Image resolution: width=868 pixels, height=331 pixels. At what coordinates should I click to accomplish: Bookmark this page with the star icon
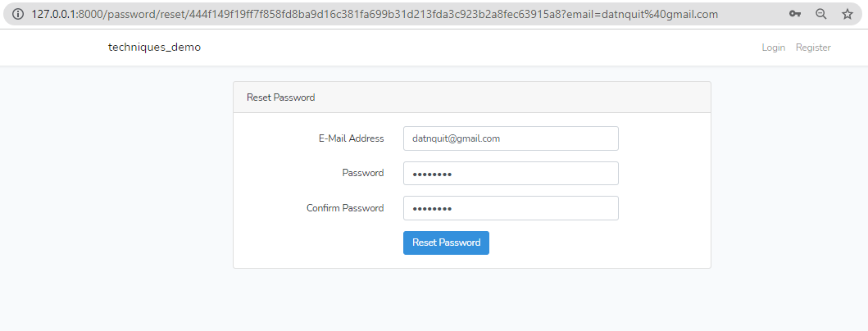[848, 14]
